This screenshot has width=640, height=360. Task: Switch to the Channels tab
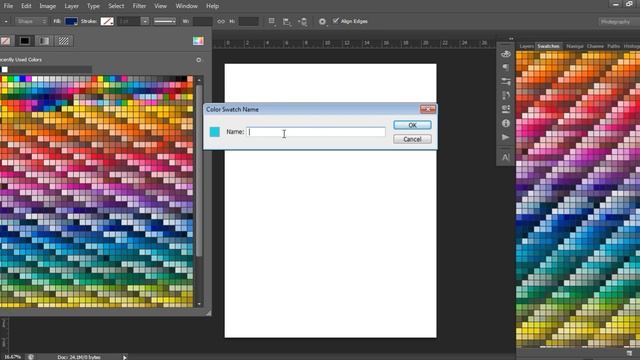click(x=595, y=46)
